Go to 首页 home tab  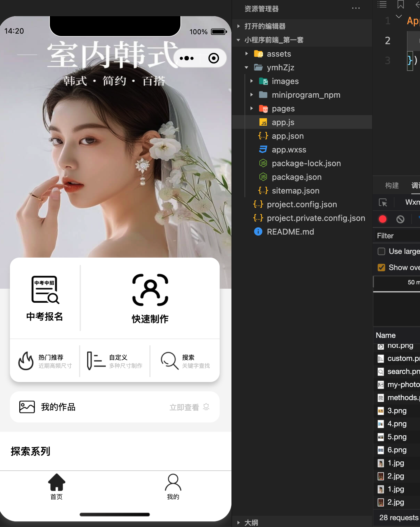click(57, 487)
